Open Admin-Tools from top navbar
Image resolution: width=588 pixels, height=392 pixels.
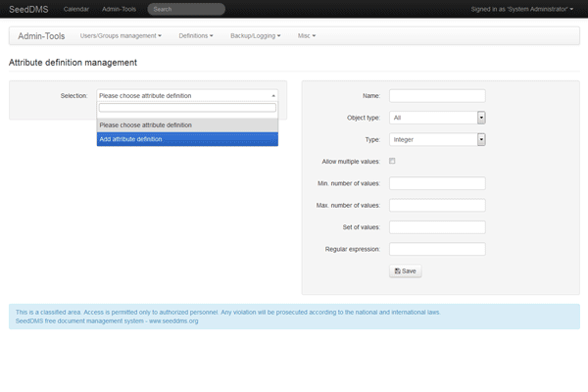(125, 9)
